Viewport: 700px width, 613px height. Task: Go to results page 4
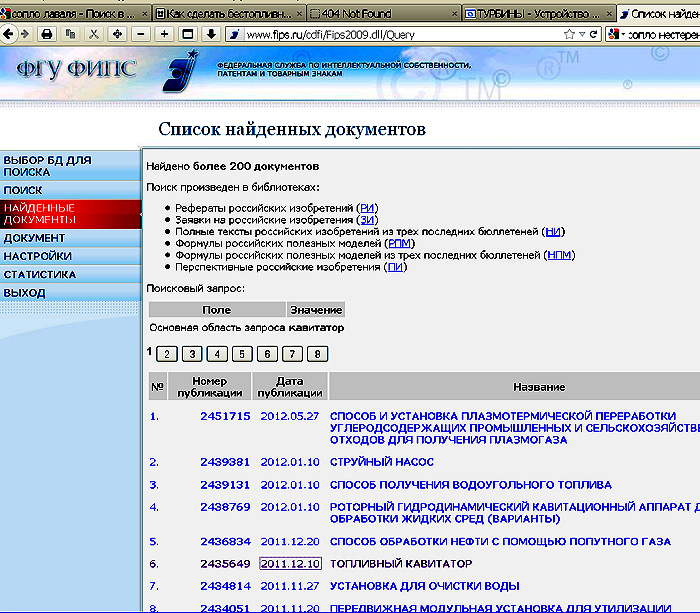(217, 354)
